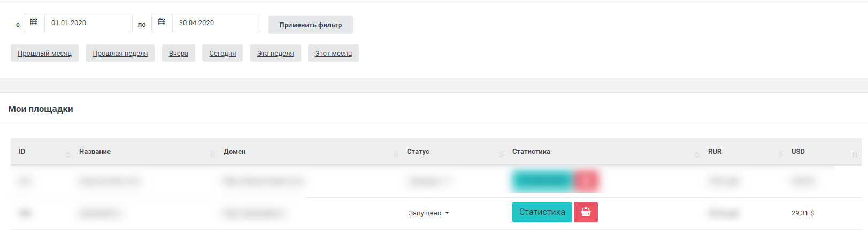
Task: Sort by Домен column arrow
Action: click(396, 155)
